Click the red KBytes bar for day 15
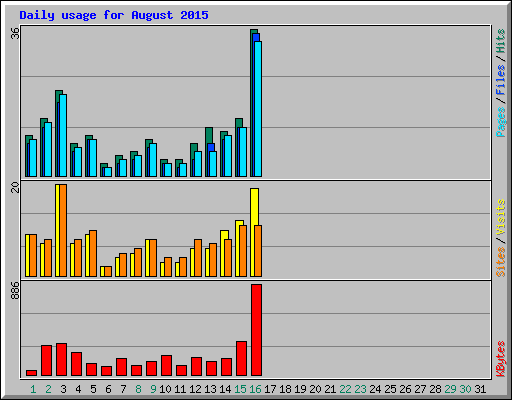This screenshot has width=512, height=400. click(241, 359)
